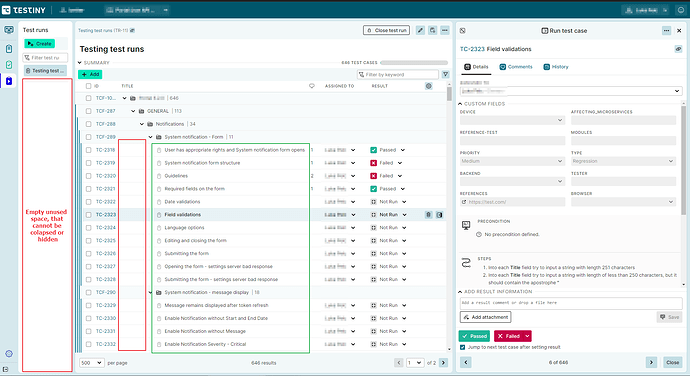Open the three-dot menu in Run test case panel
The width and height of the screenshot is (690, 376).
(666, 30)
